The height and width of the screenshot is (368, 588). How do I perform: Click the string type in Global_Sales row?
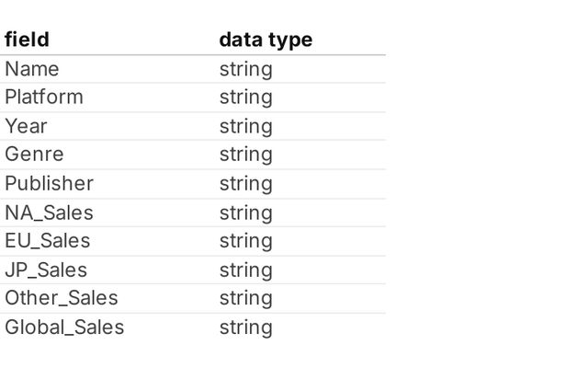click(x=245, y=328)
